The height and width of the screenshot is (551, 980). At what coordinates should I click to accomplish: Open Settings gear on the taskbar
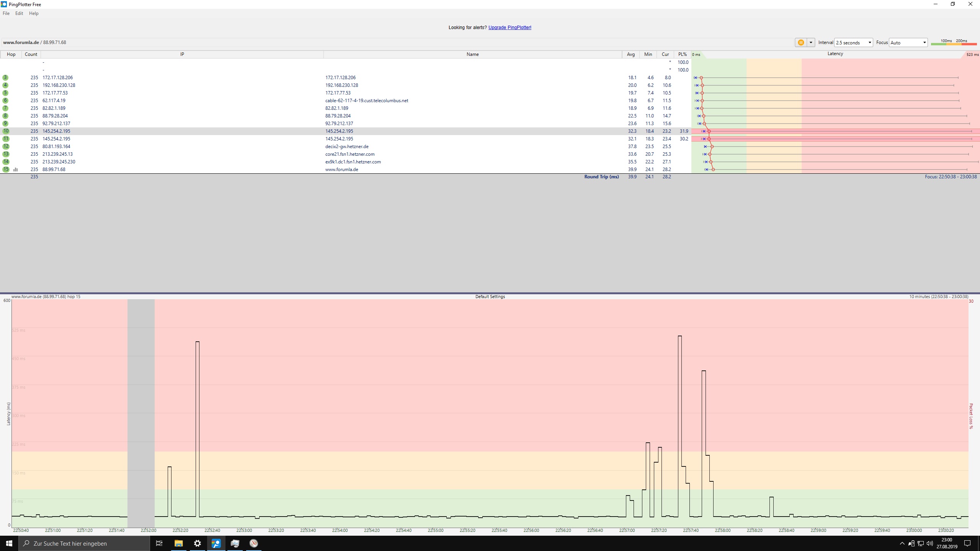(x=197, y=543)
